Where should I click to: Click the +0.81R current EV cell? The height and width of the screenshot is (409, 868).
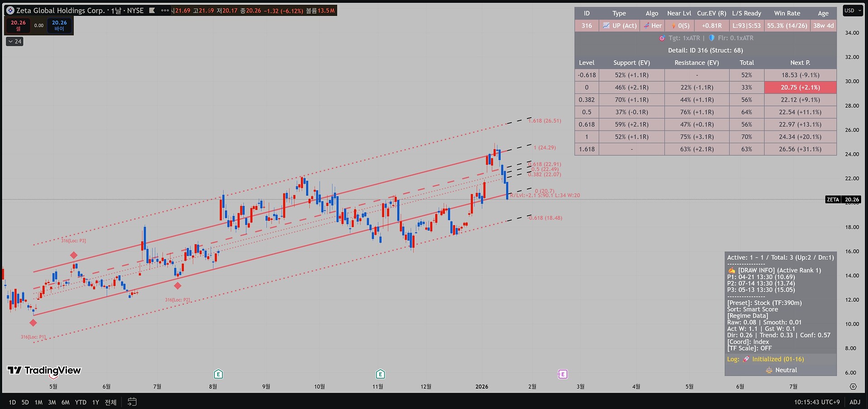coord(712,26)
